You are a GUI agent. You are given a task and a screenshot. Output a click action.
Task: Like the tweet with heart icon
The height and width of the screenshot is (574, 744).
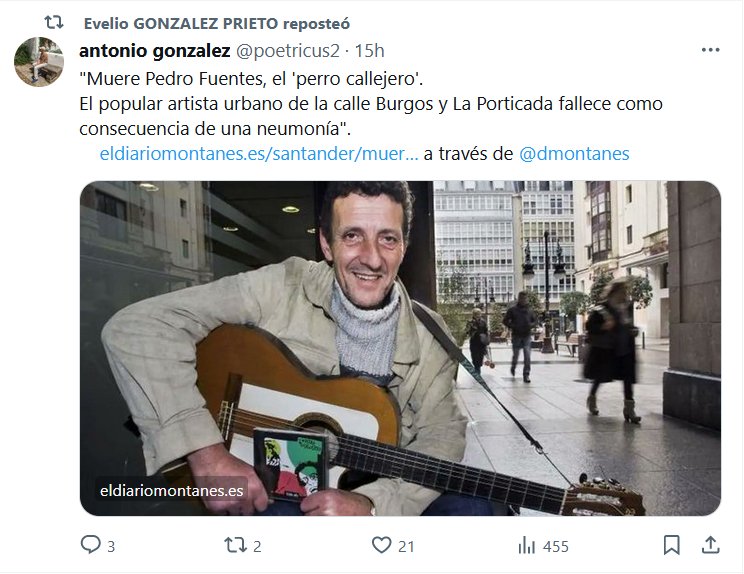coord(381,545)
